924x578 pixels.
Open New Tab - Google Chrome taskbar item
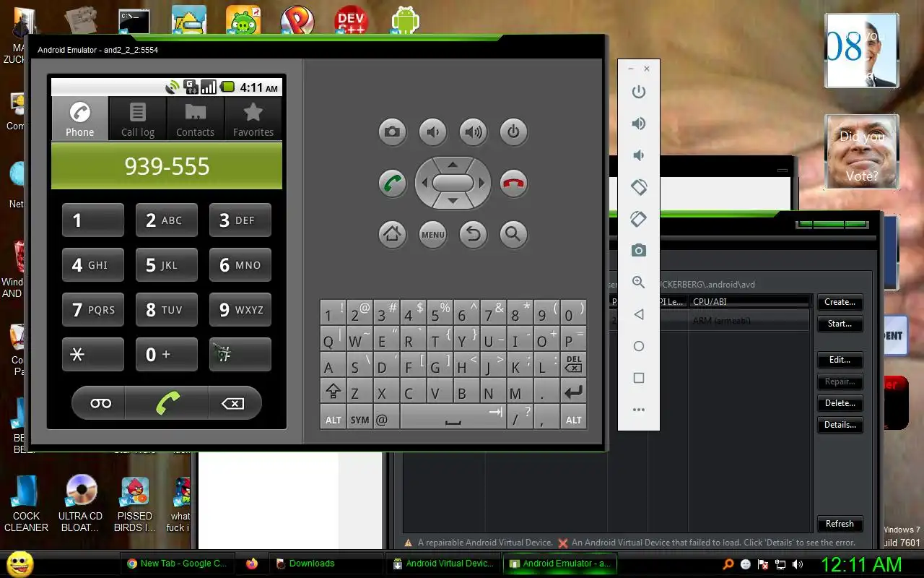176,564
